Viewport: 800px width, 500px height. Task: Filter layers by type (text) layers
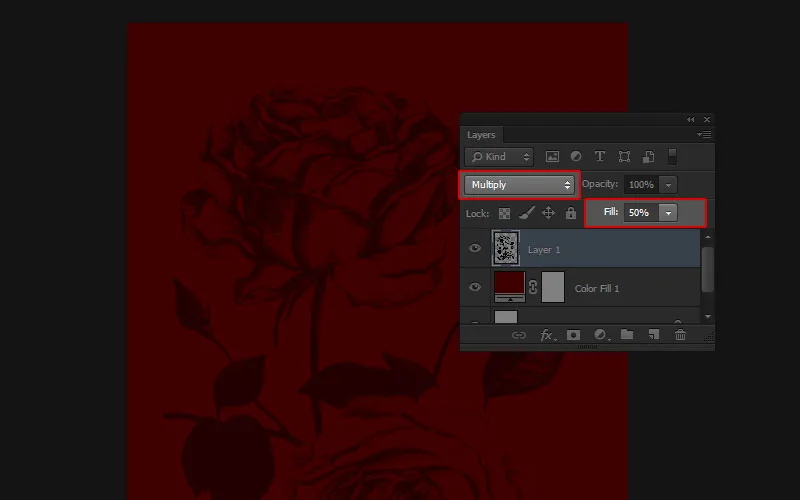click(599, 156)
